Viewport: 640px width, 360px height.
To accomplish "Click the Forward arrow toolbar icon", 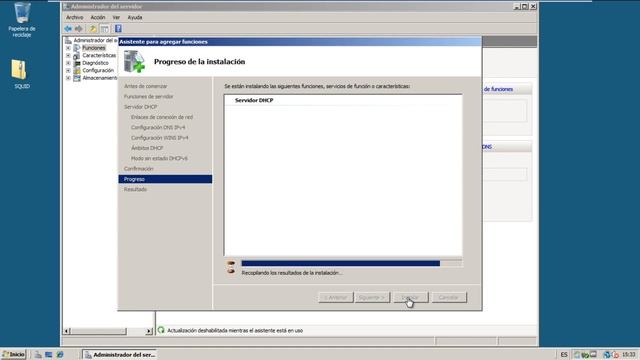I will tap(79, 29).
